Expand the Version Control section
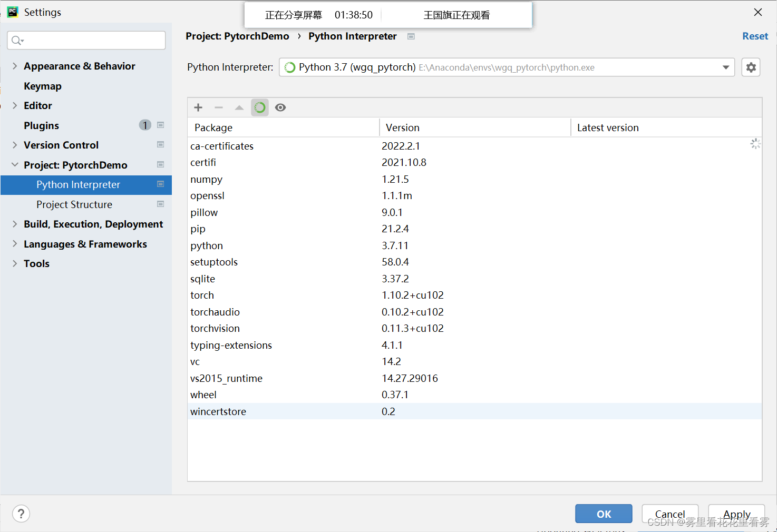This screenshot has height=532, width=777. 15,145
